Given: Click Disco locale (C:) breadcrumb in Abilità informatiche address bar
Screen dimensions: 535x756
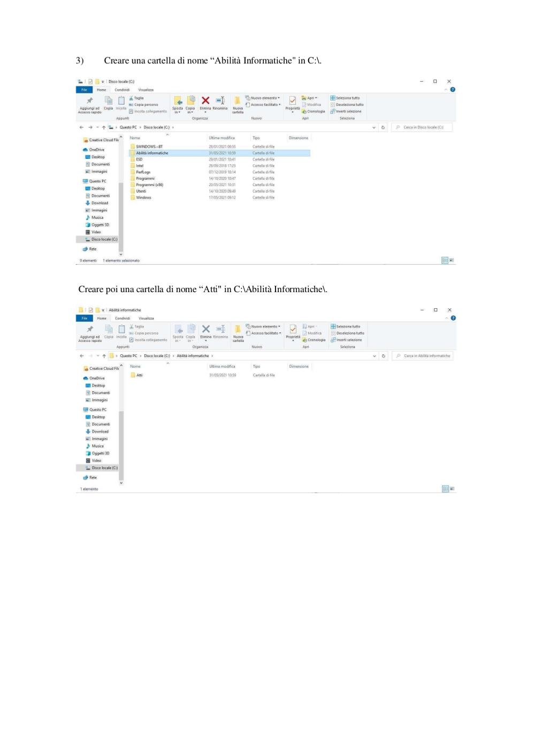Looking at the screenshot, I should [x=157, y=356].
